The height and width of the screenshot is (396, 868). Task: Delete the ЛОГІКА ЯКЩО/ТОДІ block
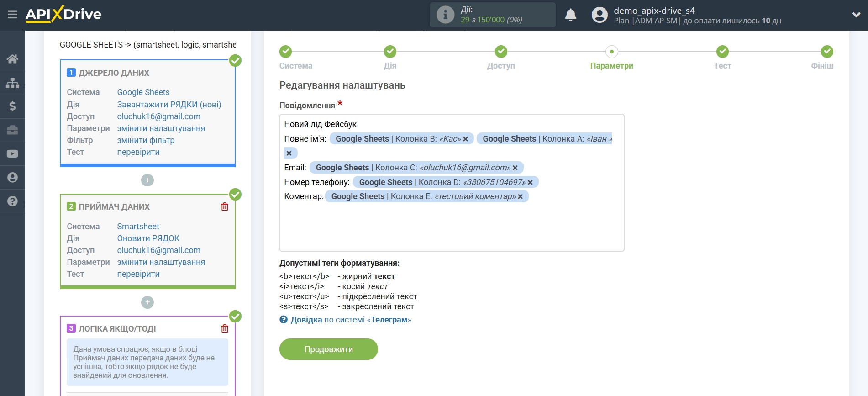click(x=225, y=329)
